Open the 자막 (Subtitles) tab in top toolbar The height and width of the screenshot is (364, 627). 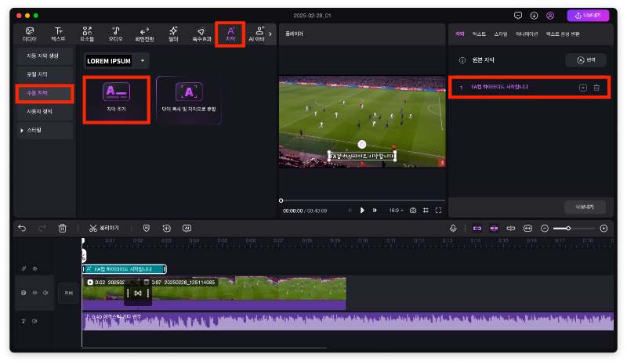[x=230, y=34]
